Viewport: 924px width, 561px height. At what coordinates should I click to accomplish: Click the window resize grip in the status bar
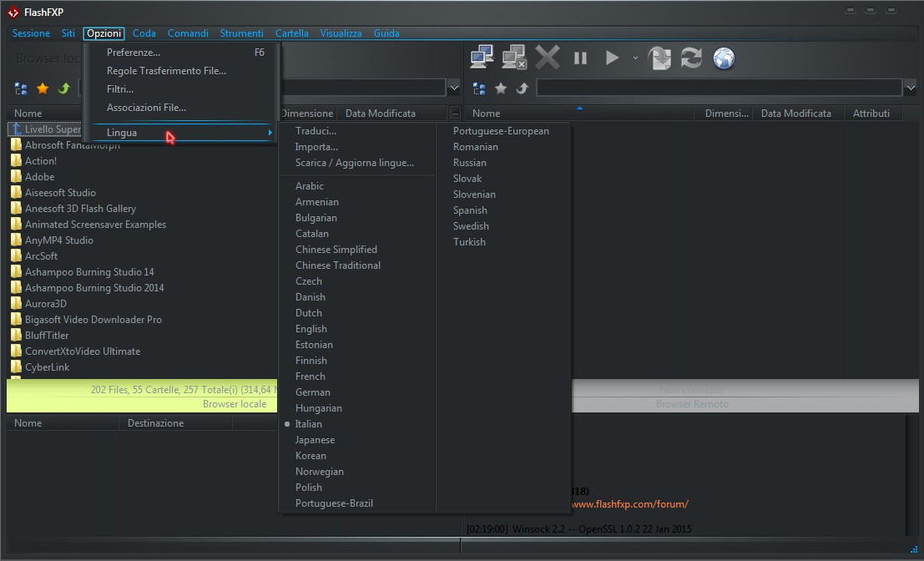(914, 549)
